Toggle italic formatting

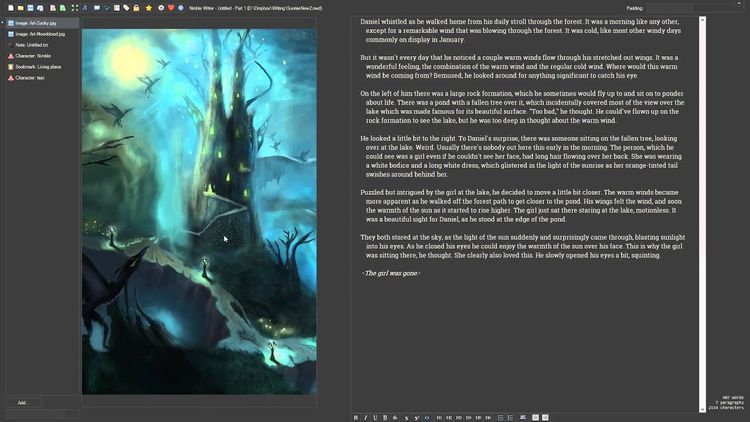(x=365, y=418)
